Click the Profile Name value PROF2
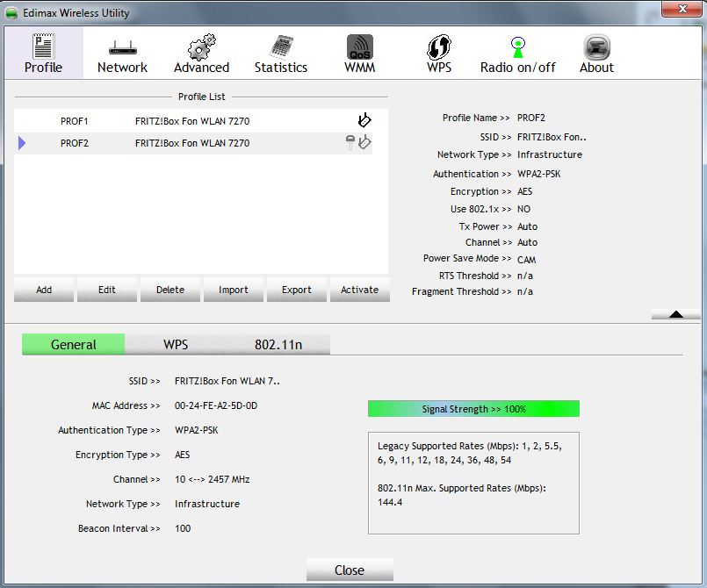 [x=531, y=118]
